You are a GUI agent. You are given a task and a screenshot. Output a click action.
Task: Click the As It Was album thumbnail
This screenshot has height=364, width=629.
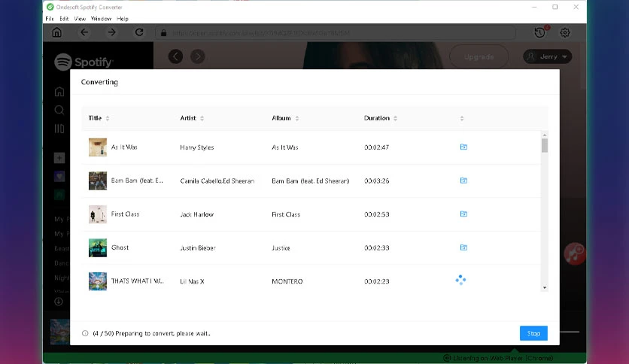point(98,147)
